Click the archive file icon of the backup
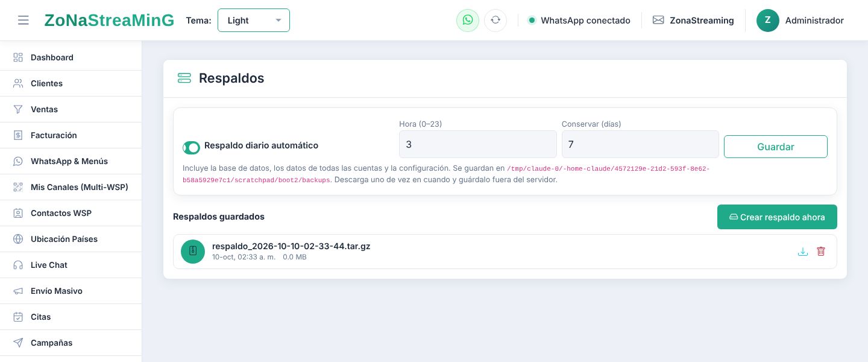868x362 pixels. pyautogui.click(x=193, y=252)
